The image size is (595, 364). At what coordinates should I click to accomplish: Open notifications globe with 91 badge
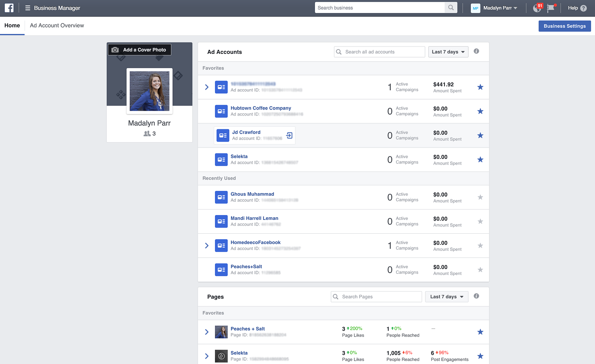pyautogui.click(x=537, y=8)
